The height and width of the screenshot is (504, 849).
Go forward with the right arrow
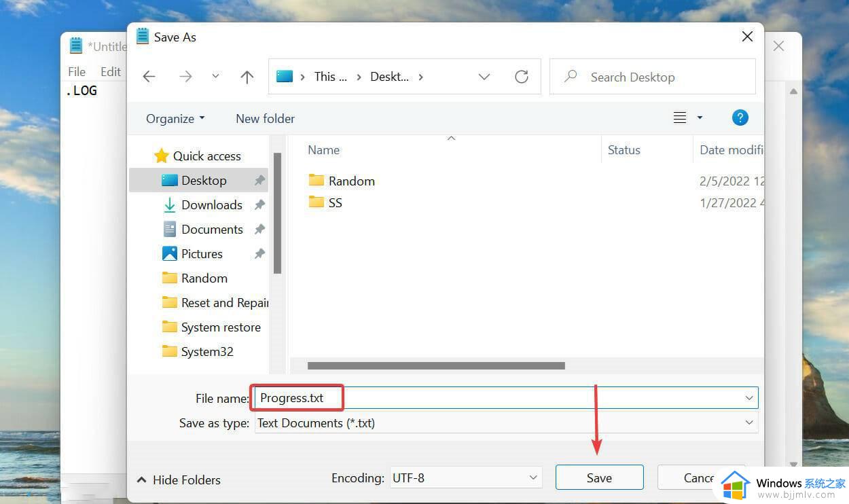click(x=185, y=77)
